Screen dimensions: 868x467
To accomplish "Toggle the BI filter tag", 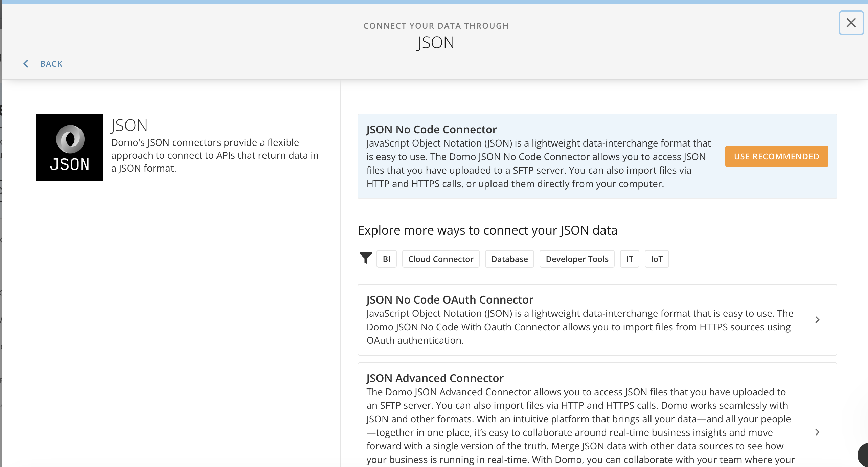I will (x=386, y=259).
